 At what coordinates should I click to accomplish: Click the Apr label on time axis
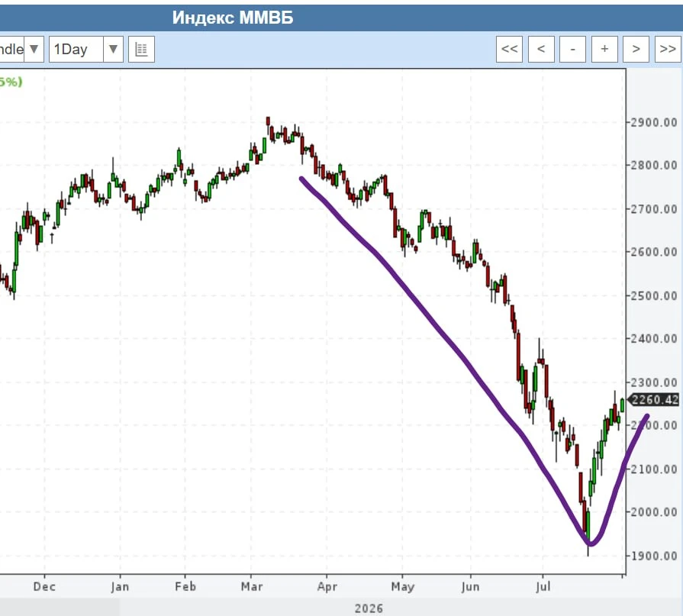coord(327,587)
